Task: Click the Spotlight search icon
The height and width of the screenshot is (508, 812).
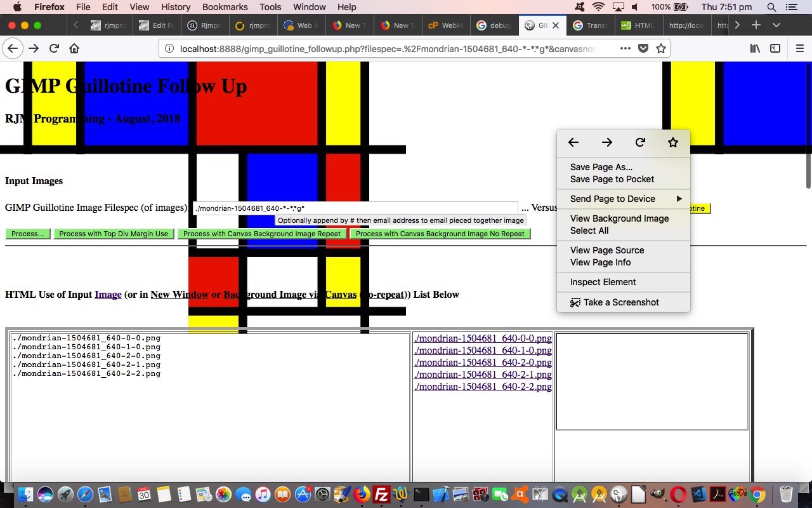Action: pyautogui.click(x=771, y=7)
